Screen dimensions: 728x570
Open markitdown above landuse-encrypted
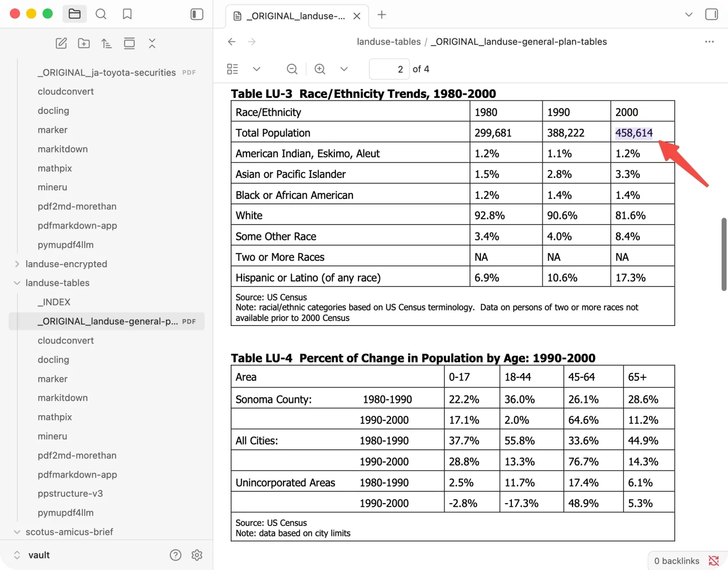[106, 149]
